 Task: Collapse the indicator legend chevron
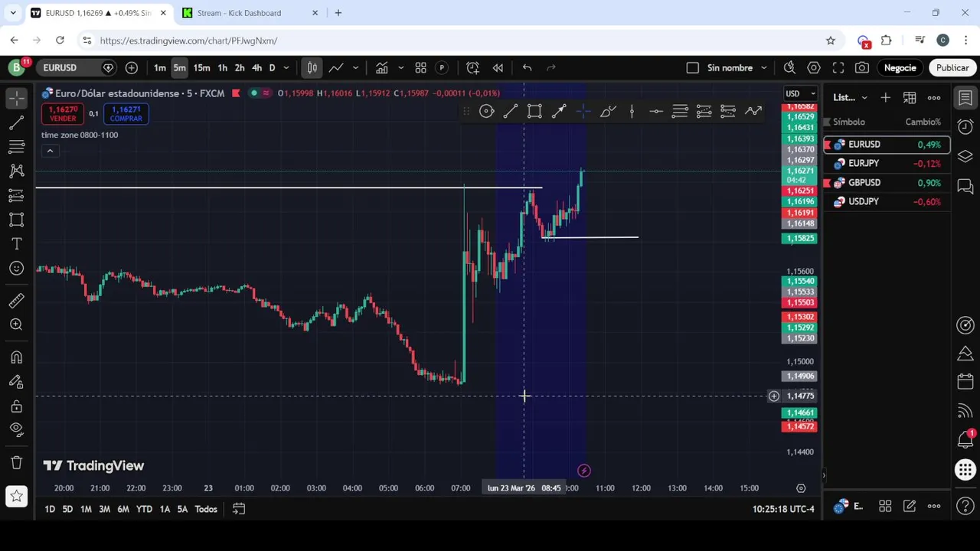pyautogui.click(x=50, y=151)
